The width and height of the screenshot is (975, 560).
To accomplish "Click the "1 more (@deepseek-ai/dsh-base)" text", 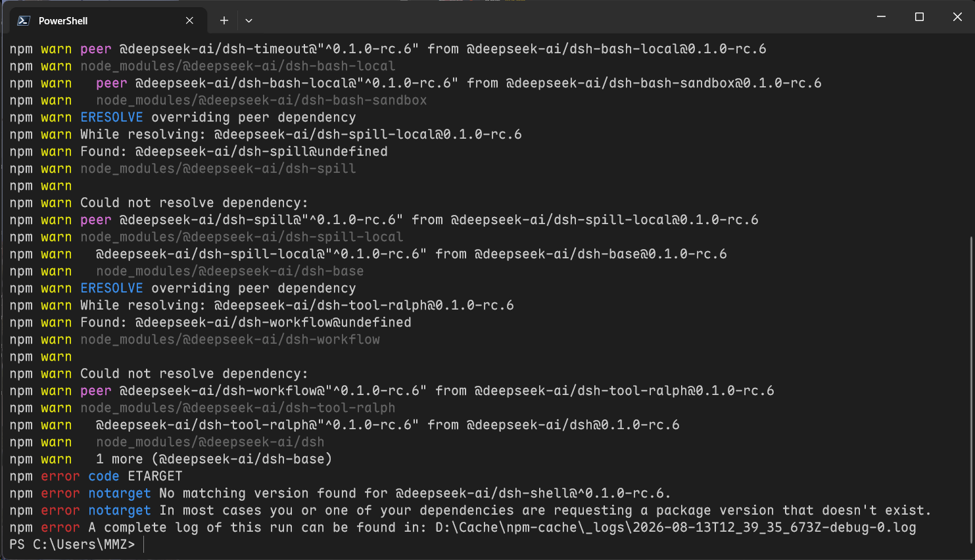I will (x=214, y=459).
